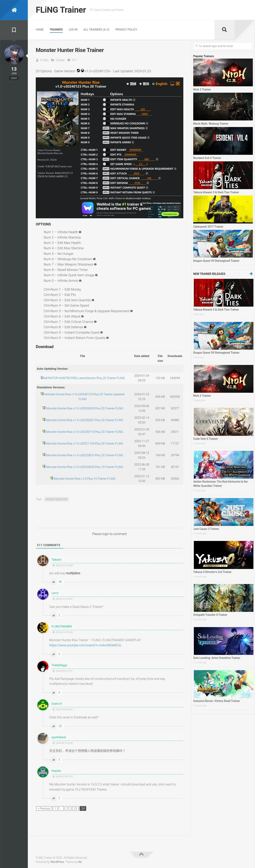Download the v1.0-v20230420 Plus 20 trainer

[x=84, y=408]
